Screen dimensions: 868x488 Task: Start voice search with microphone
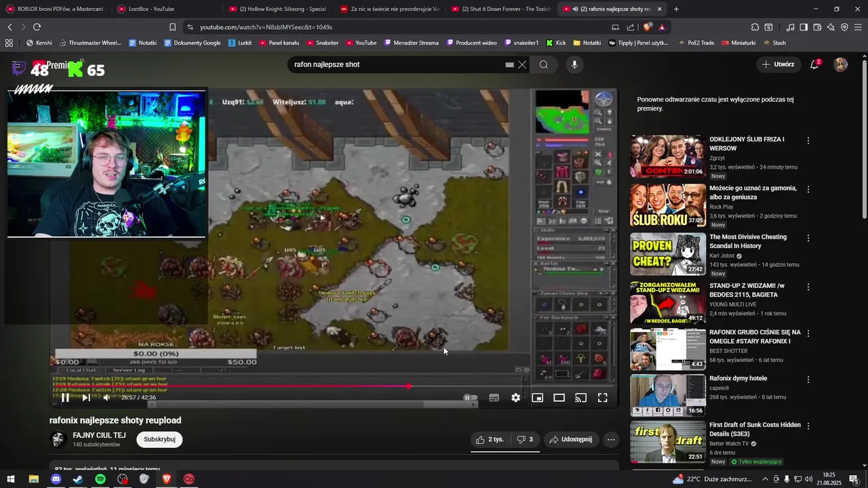[574, 64]
